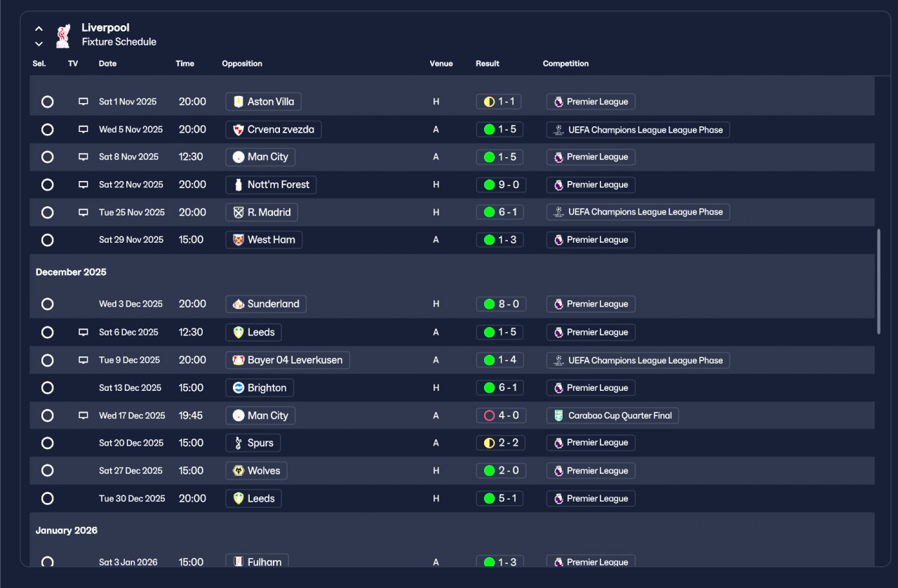The width and height of the screenshot is (898, 588).
Task: Click the vertical scrollbar thumb
Action: point(879,281)
